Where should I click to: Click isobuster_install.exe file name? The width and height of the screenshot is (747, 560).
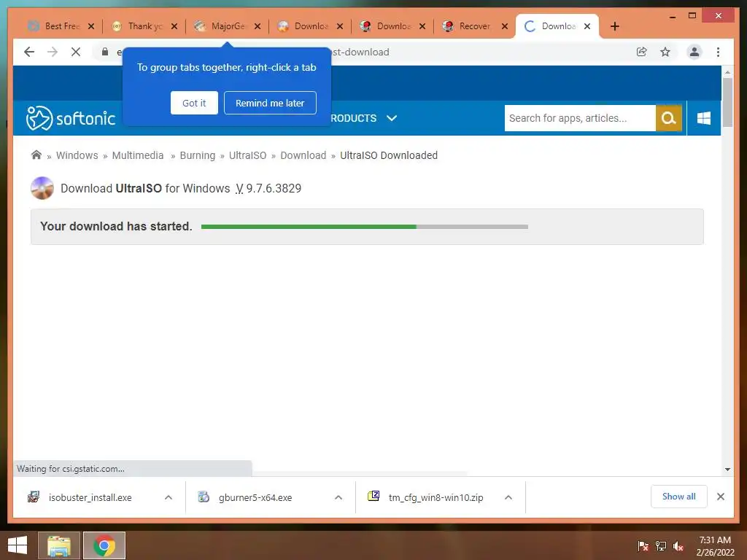(90, 497)
